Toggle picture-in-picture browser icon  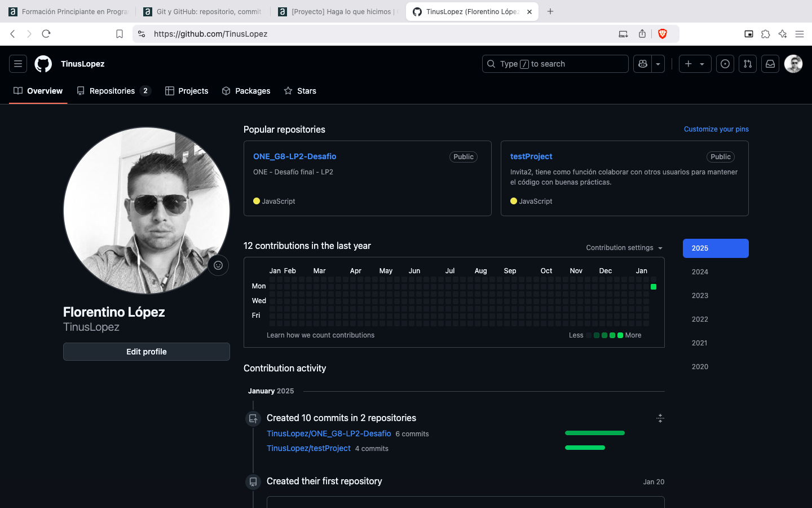[749, 34]
